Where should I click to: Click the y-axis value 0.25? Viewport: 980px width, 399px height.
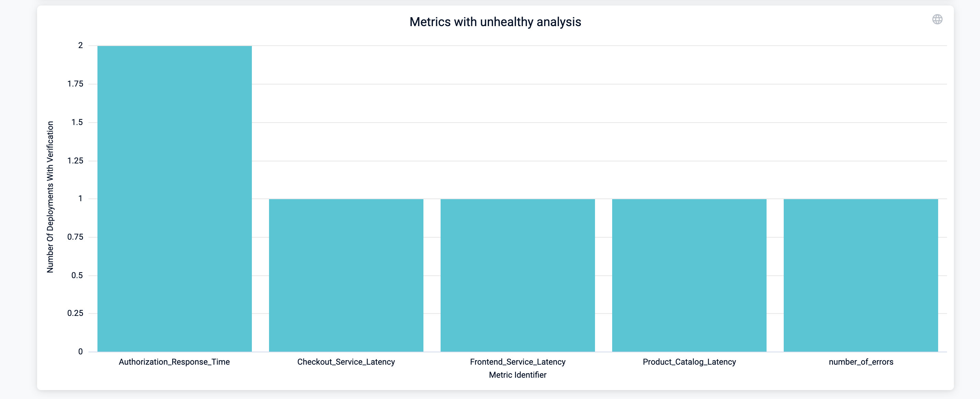[75, 313]
